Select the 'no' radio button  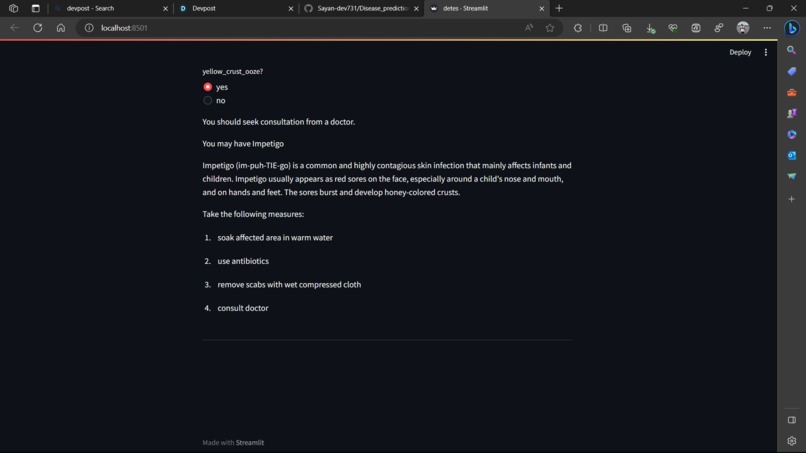[x=208, y=100]
